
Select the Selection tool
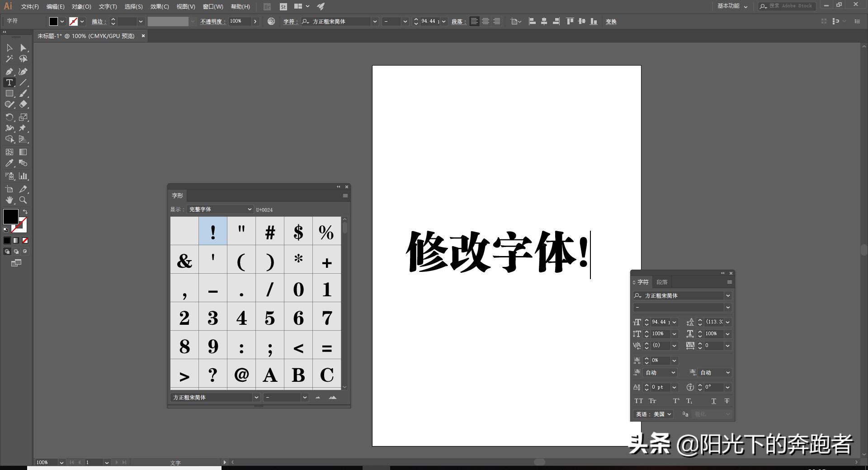point(9,47)
